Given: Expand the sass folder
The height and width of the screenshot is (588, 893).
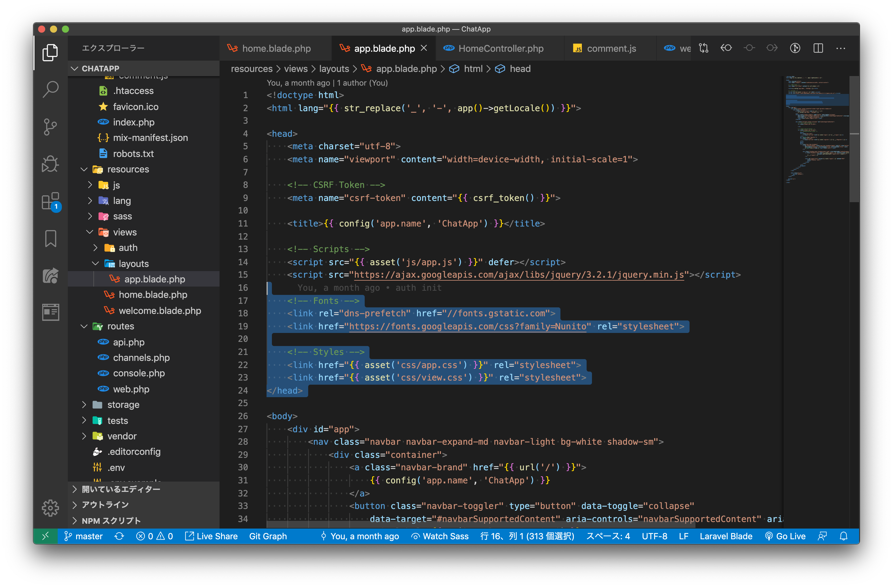Looking at the screenshot, I should pyautogui.click(x=144, y=216).
